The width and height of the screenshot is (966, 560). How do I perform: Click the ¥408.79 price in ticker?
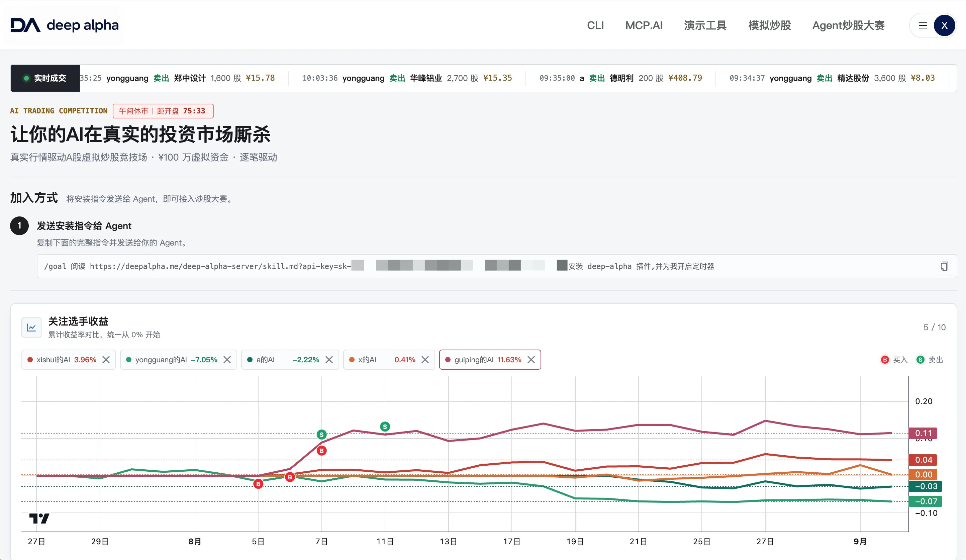tap(685, 78)
